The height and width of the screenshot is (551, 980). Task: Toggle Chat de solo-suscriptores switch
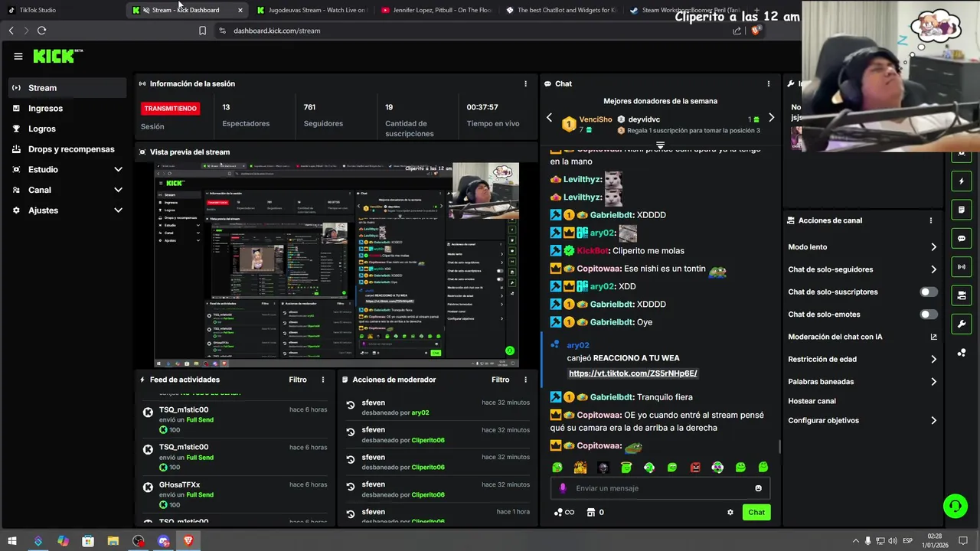pos(928,292)
